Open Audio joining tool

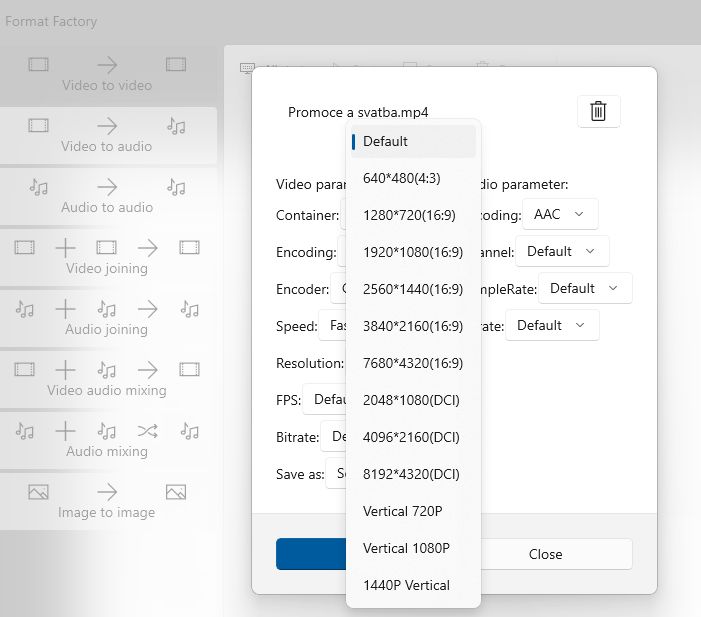point(107,319)
